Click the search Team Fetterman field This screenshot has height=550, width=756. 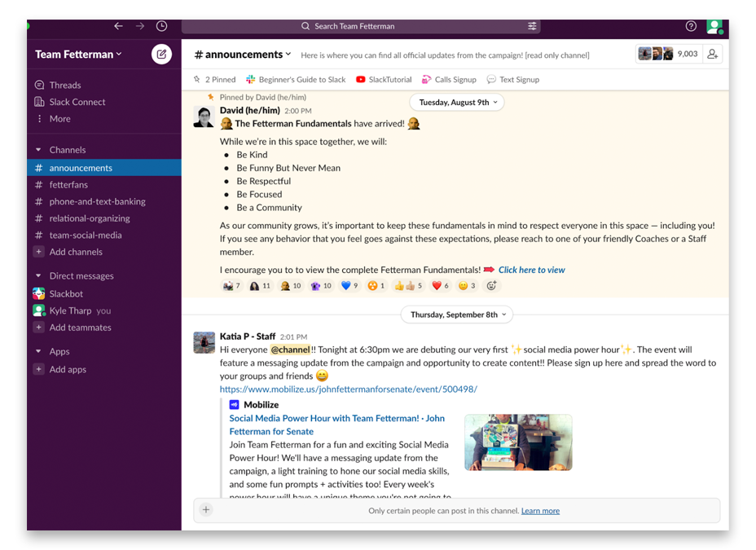click(361, 26)
